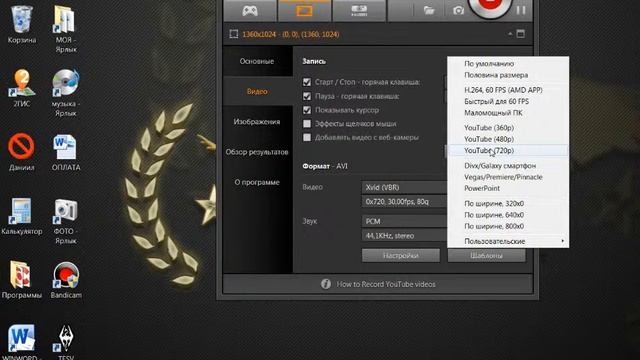The image size is (640, 360).
Task: Select screen rectangle recording mode icon
Action: 304,10
